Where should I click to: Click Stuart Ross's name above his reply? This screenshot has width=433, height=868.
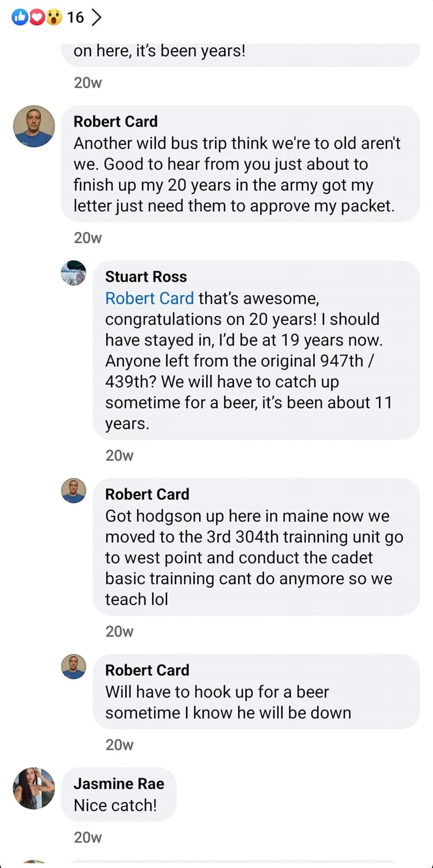click(146, 276)
